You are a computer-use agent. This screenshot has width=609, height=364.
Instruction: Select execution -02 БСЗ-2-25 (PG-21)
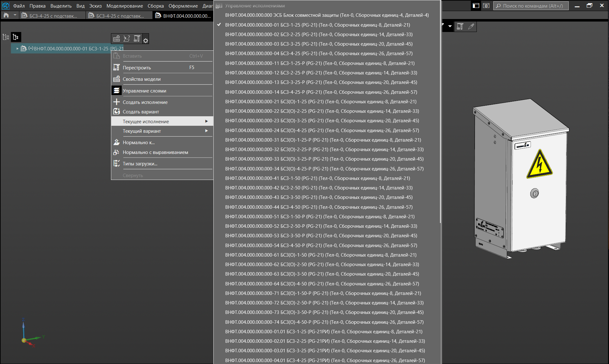[x=319, y=35]
